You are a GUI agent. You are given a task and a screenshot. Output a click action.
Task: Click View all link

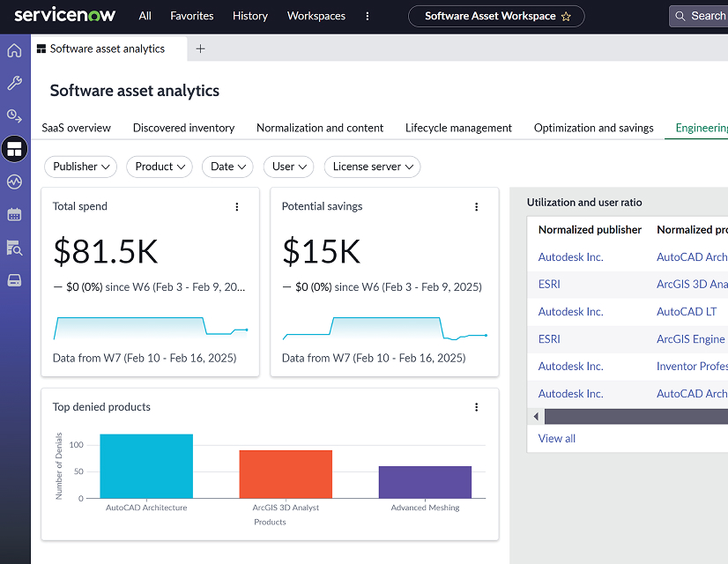[556, 438]
